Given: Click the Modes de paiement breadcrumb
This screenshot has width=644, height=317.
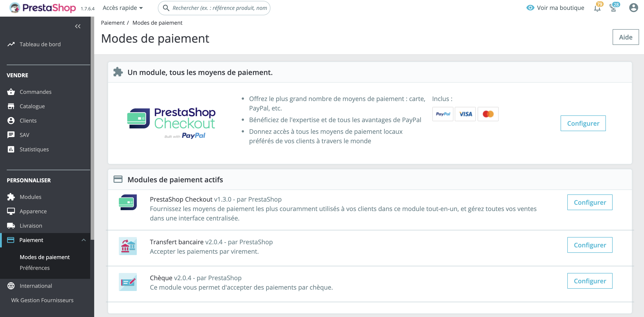Looking at the screenshot, I should tap(157, 23).
